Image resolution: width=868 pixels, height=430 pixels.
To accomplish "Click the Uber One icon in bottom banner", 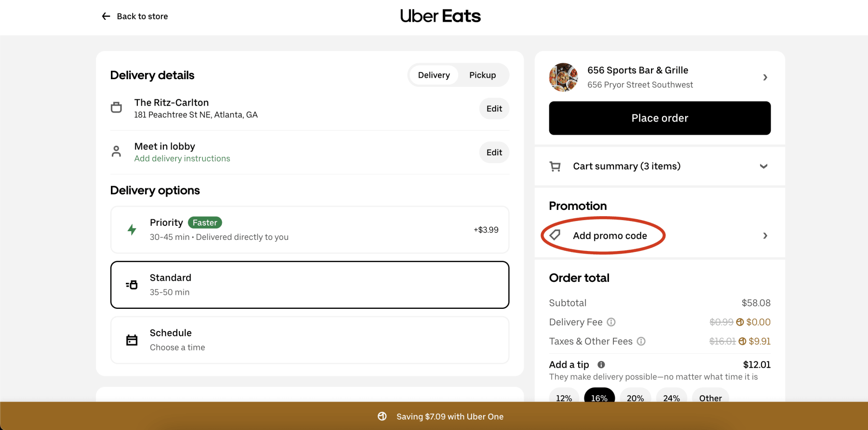I will tap(381, 416).
